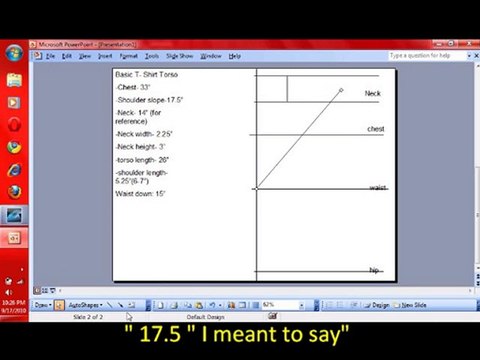Open the Format menu
Image resolution: width=480 pixels, height=360 pixels.
pyautogui.click(x=128, y=56)
